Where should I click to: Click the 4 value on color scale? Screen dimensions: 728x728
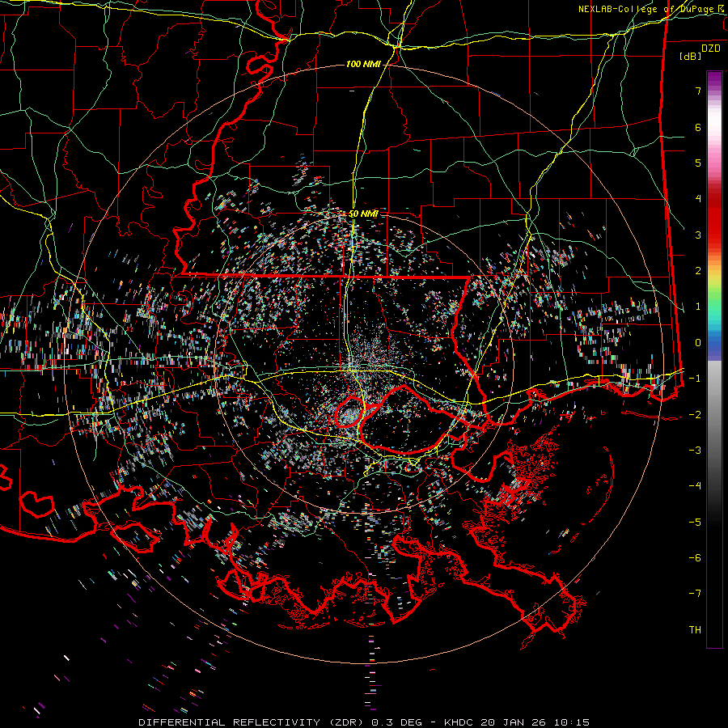click(698, 199)
